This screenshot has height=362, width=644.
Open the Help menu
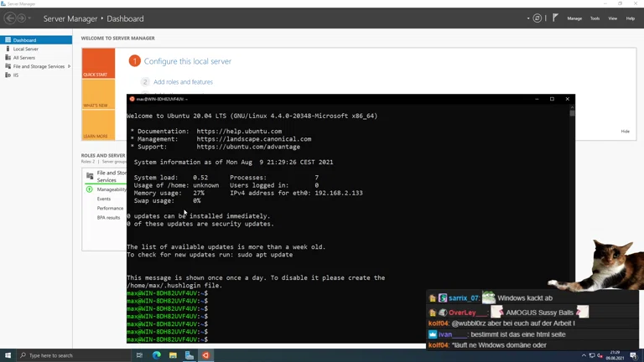[630, 18]
